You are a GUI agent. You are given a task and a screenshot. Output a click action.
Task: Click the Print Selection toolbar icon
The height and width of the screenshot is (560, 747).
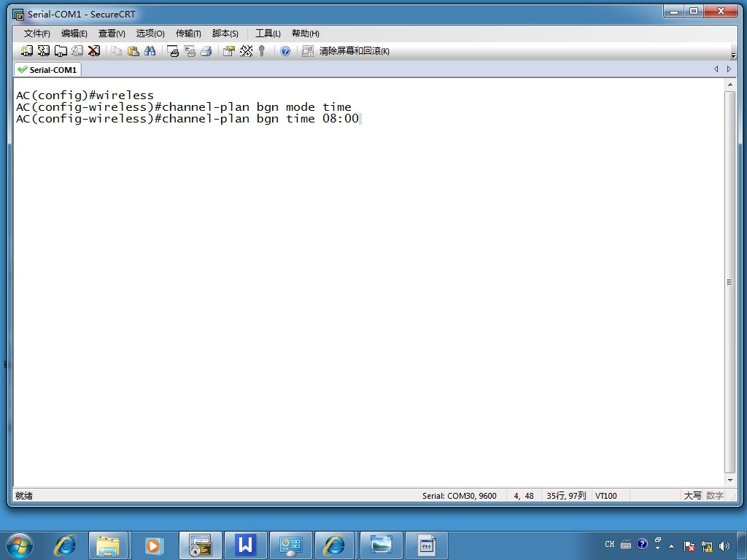pyautogui.click(x=190, y=51)
